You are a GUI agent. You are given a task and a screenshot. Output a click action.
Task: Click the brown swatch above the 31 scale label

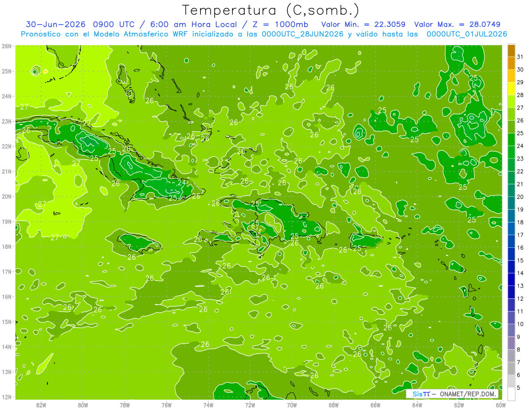click(x=511, y=51)
